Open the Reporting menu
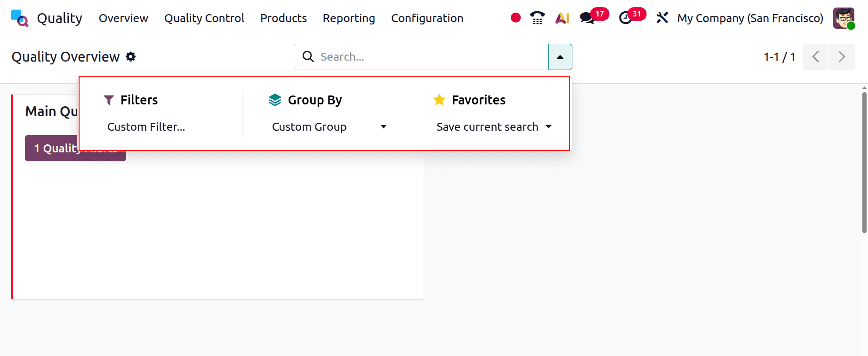 (349, 18)
